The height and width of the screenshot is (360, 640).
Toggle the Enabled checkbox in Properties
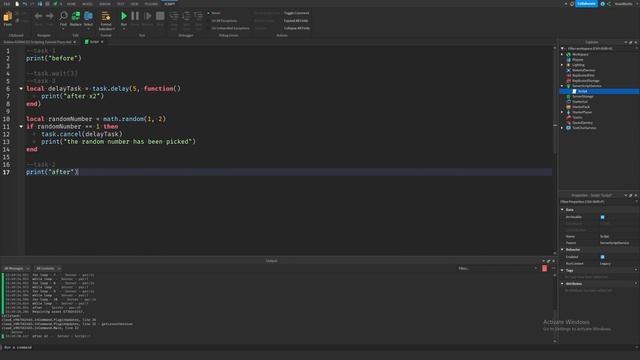(x=602, y=257)
